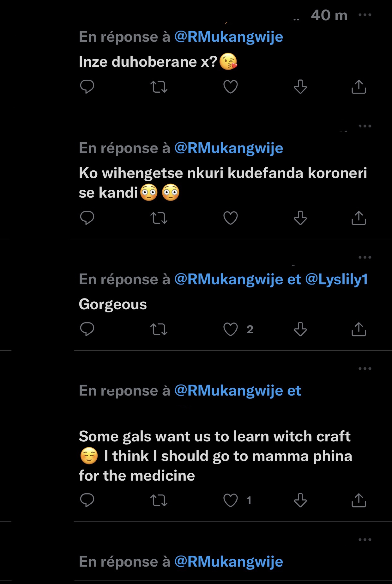Retweet the "Inze duhoberane x?" tweet
Screen dimensions: 392x584
(x=159, y=87)
